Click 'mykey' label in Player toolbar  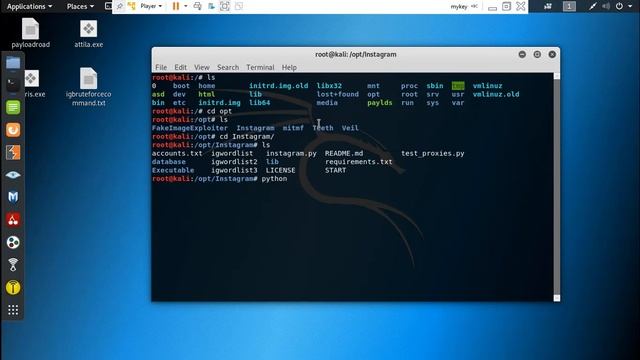click(x=459, y=7)
